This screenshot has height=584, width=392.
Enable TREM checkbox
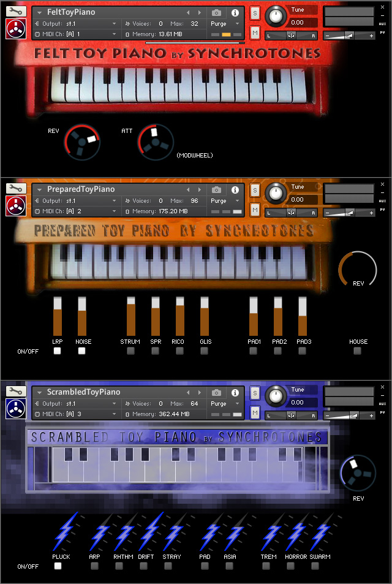point(266,566)
